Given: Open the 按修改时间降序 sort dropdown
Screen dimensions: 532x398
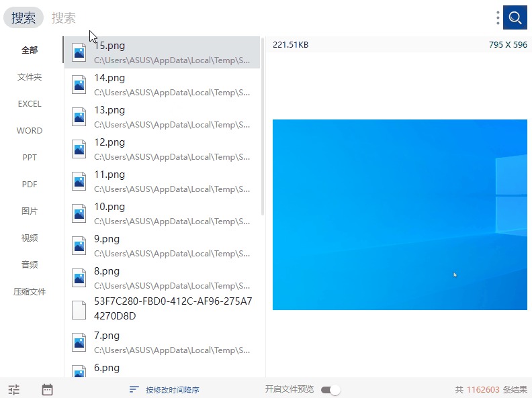Looking at the screenshot, I should [173, 390].
